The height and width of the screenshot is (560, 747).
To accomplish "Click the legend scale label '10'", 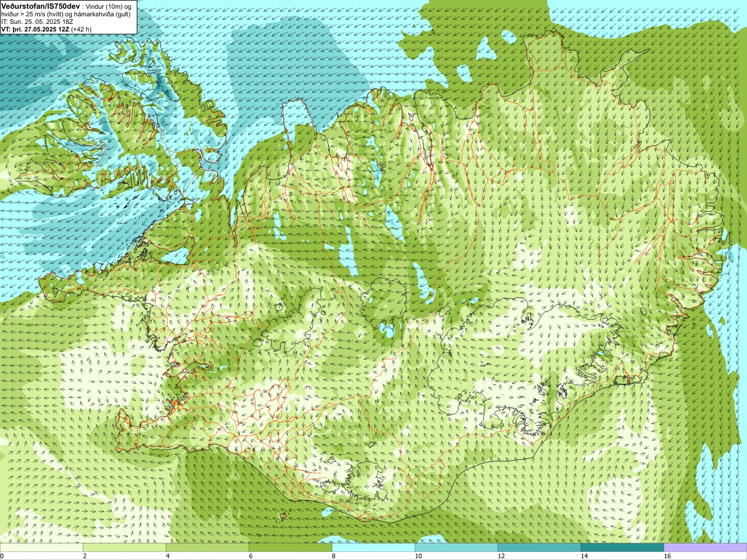I will pos(418,556).
